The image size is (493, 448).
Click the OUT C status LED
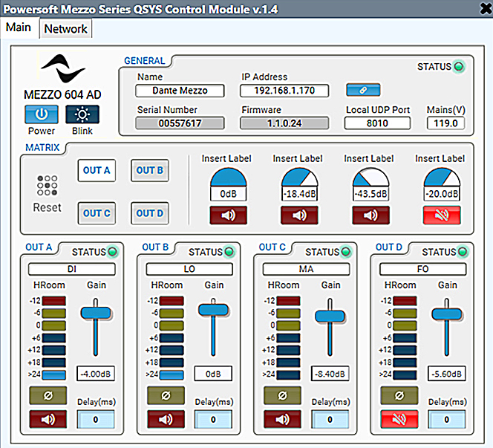pyautogui.click(x=345, y=252)
